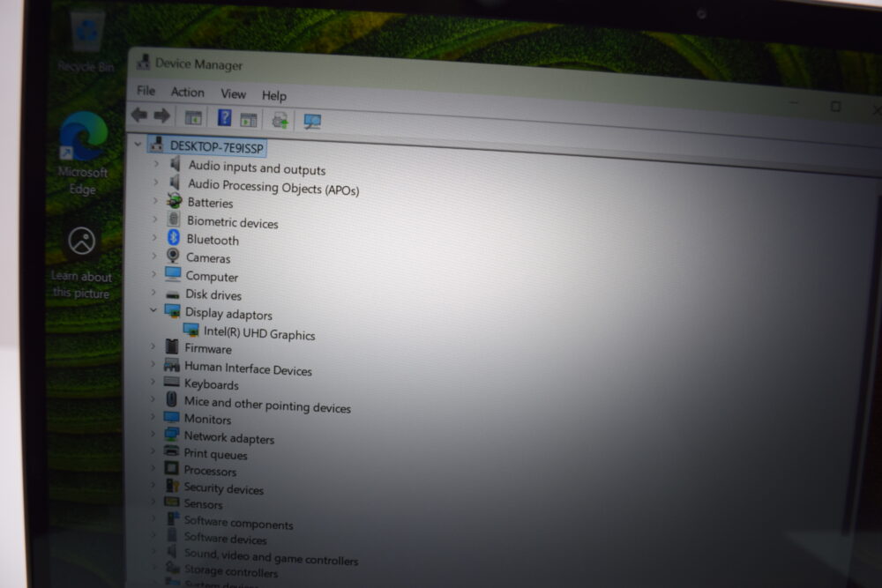This screenshot has width=882, height=588.
Task: Open the Action menu
Action: [187, 93]
